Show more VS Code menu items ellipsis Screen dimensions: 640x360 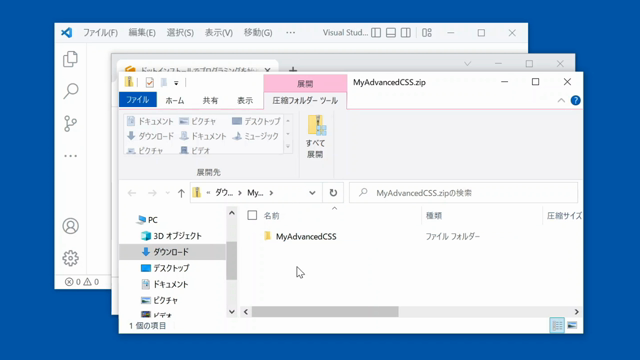pyautogui.click(x=291, y=33)
